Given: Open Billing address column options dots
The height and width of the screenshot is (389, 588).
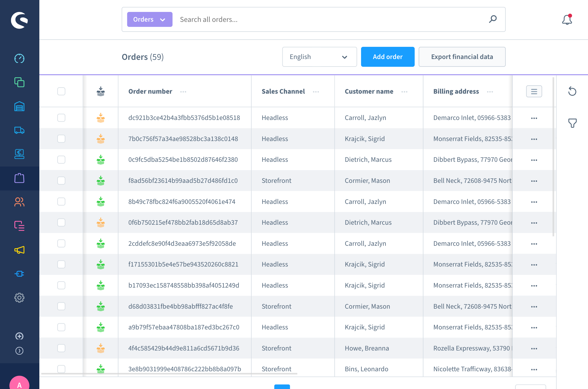Looking at the screenshot, I should (490, 92).
